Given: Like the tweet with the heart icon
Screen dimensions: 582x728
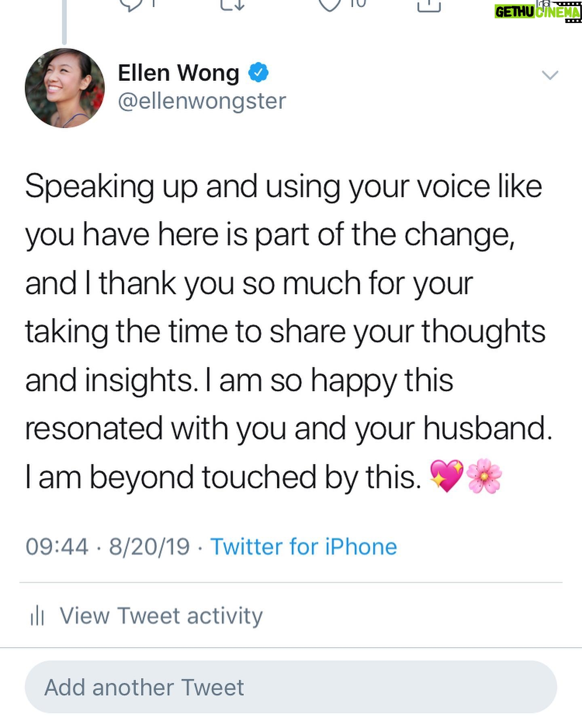Looking at the screenshot, I should click(329, 4).
